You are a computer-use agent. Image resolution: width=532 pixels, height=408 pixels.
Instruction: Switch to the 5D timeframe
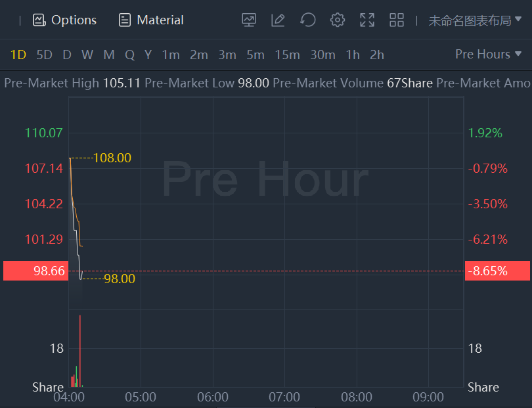[x=44, y=55]
